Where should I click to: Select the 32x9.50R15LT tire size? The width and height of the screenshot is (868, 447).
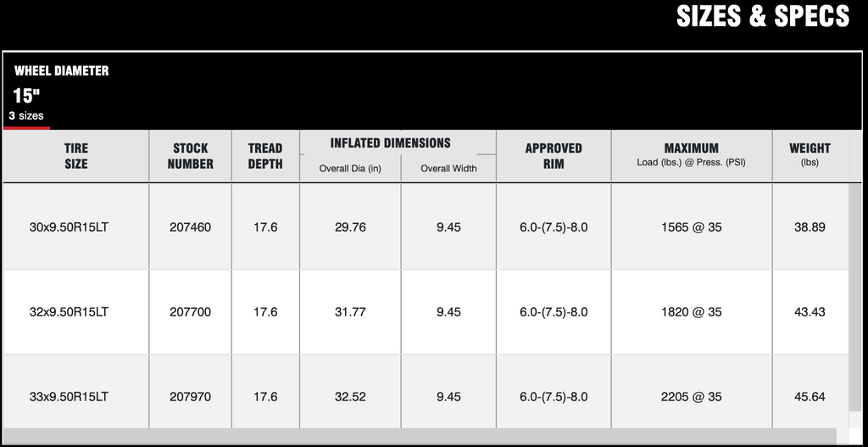[69, 312]
